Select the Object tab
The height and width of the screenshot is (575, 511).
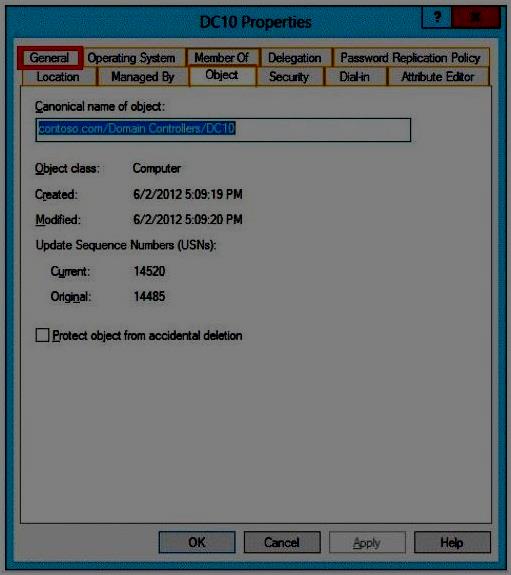pyautogui.click(x=222, y=76)
